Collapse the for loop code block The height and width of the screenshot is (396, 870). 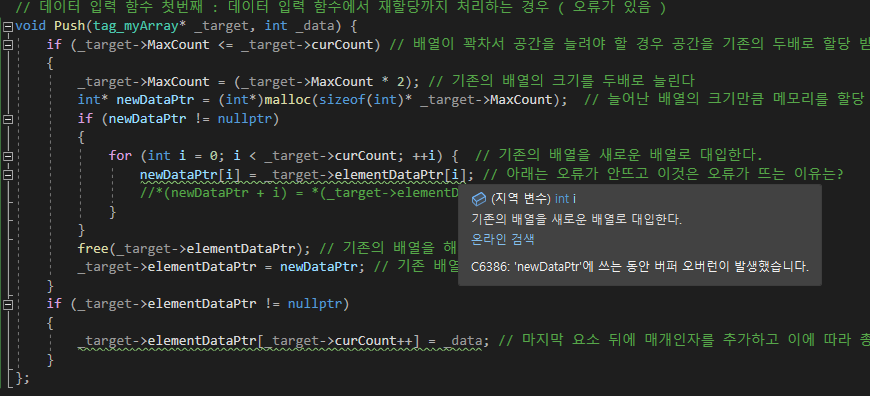pyautogui.click(x=7, y=156)
